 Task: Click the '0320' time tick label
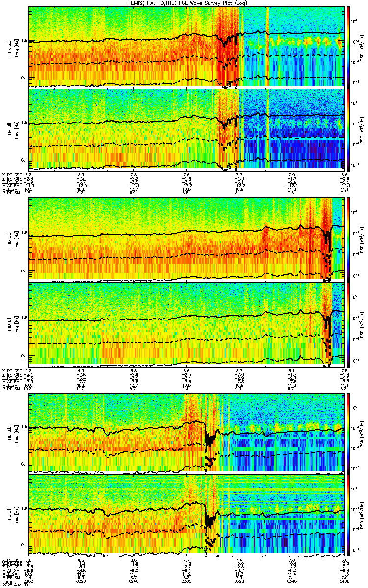click(x=239, y=580)
